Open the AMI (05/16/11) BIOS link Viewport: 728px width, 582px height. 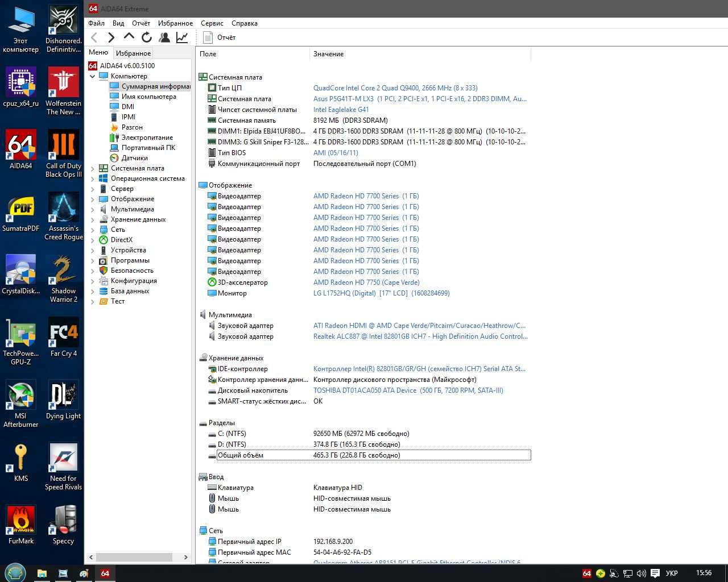coord(336,153)
